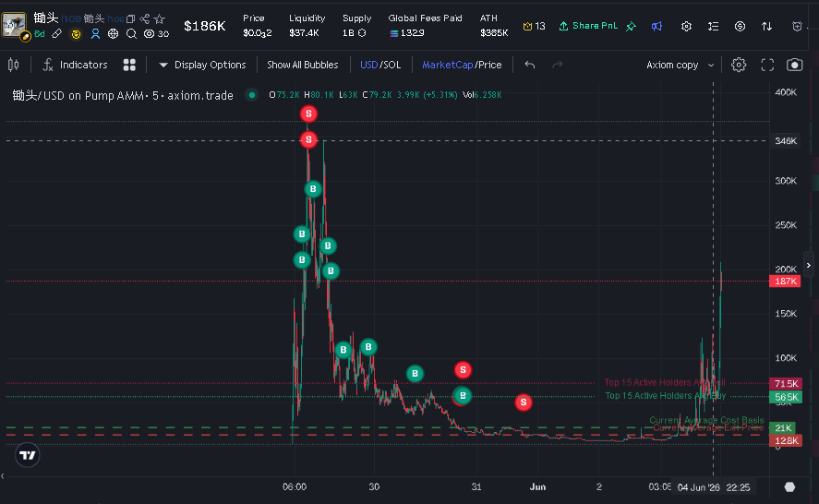This screenshot has width=819, height=504.
Task: Click the green 21K cost basis label
Action: click(x=782, y=427)
